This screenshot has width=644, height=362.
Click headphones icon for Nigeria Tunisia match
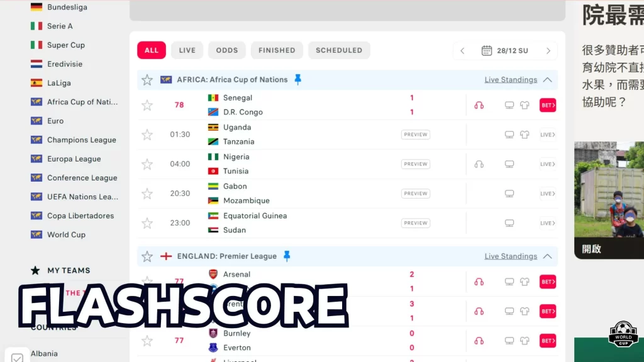[479, 164]
